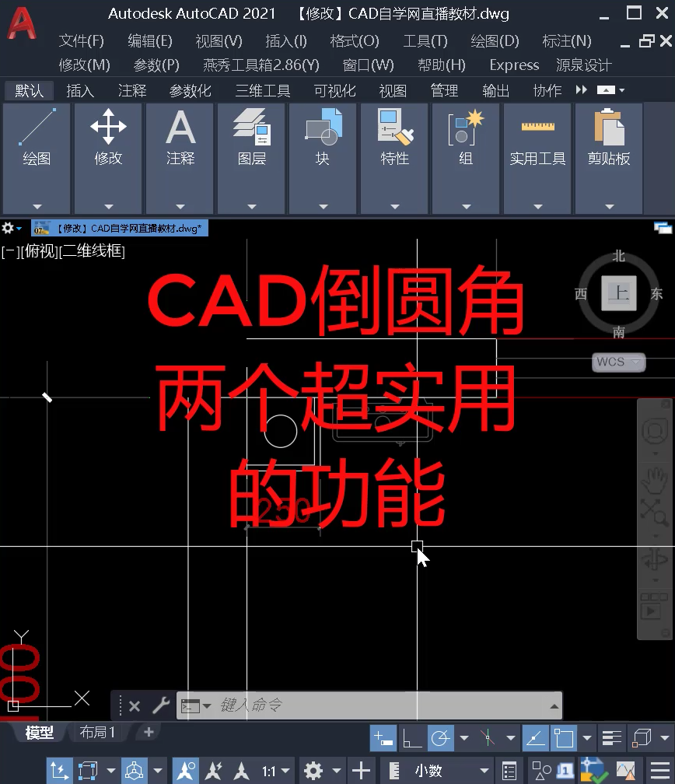Open the 小数 units dropdown

pyautogui.click(x=440, y=771)
